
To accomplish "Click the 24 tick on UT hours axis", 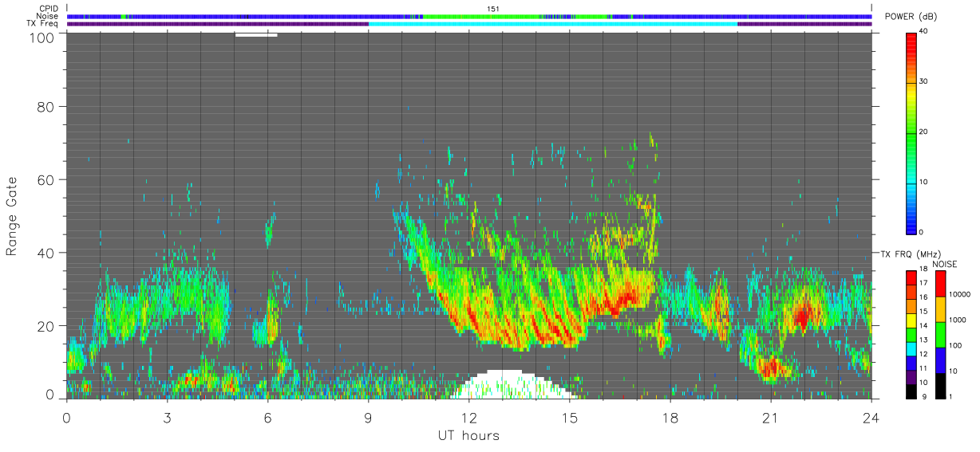I will tap(871, 419).
